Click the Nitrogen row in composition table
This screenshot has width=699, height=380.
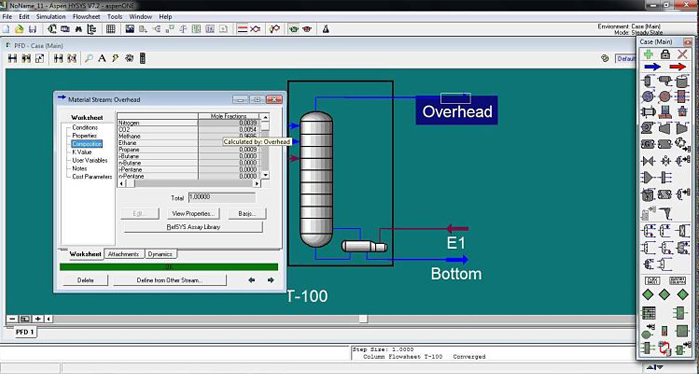187,123
